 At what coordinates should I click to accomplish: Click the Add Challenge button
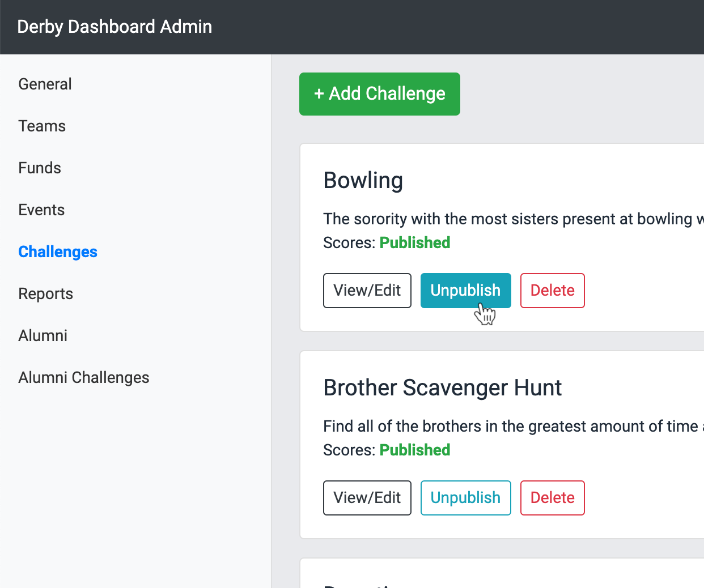[379, 94]
